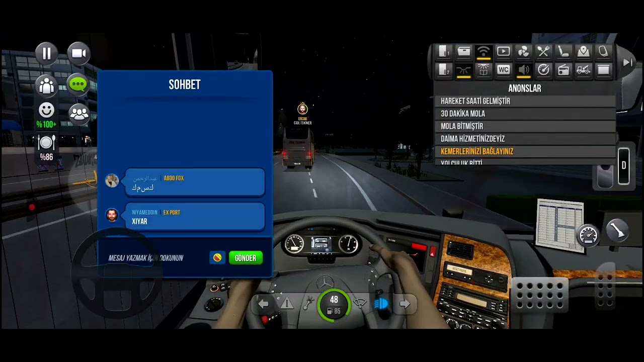The width and height of the screenshot is (644, 362).
Task: Toggle the Wi-Fi service
Action: (x=483, y=51)
